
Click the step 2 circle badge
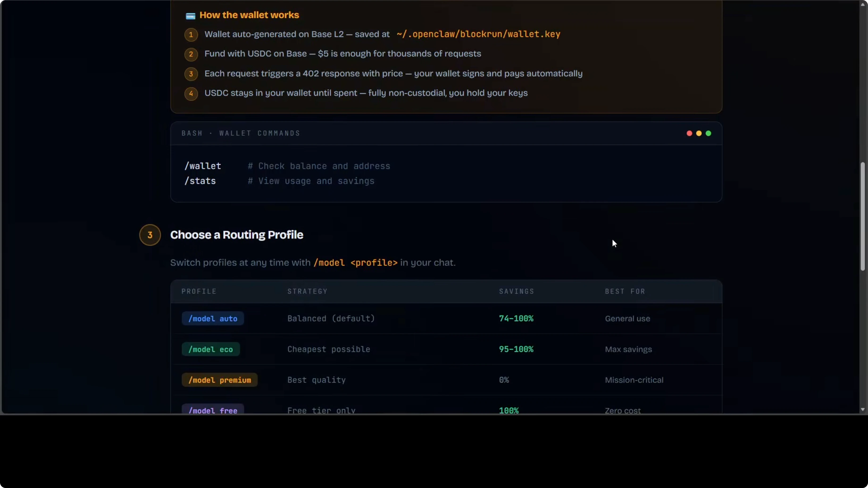click(191, 54)
